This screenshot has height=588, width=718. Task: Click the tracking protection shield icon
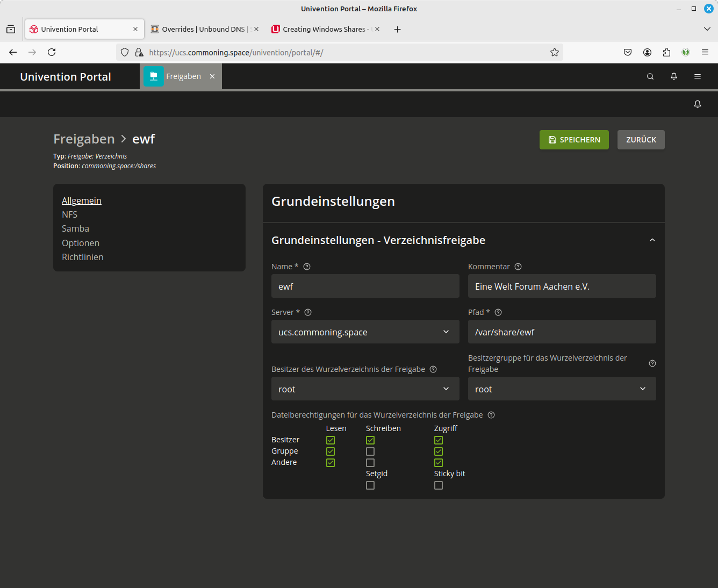point(125,52)
